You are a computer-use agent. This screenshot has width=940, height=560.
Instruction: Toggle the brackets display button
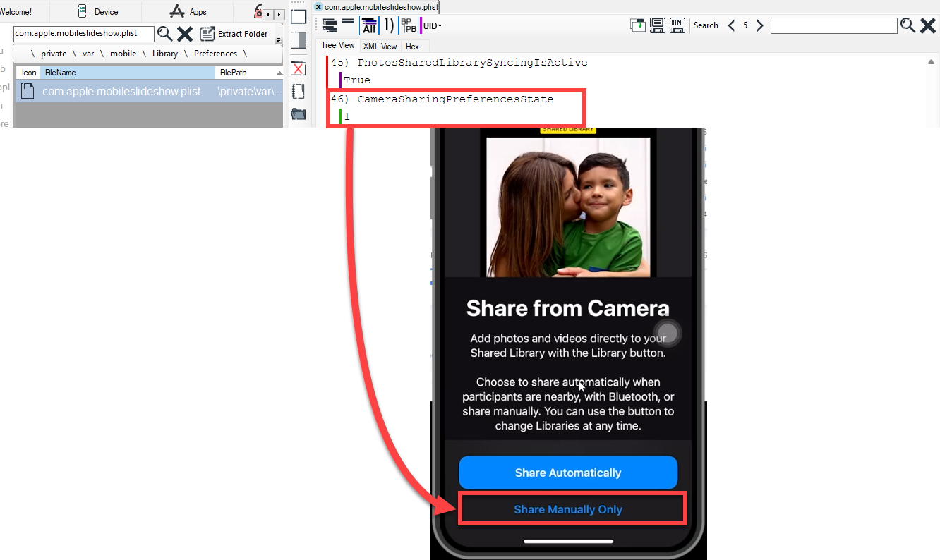coord(388,26)
